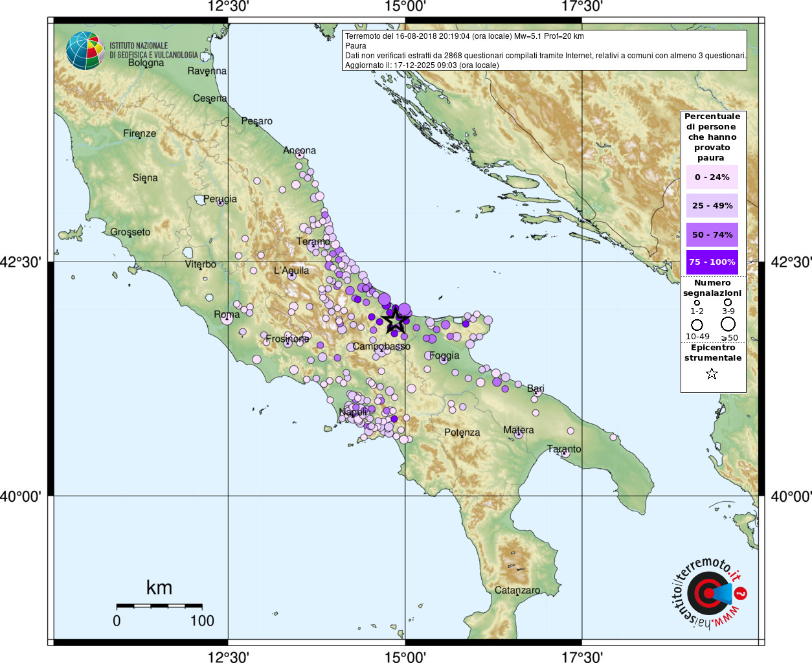The width and height of the screenshot is (812, 663).
Task: Click the km scale bar
Action: [x=159, y=606]
